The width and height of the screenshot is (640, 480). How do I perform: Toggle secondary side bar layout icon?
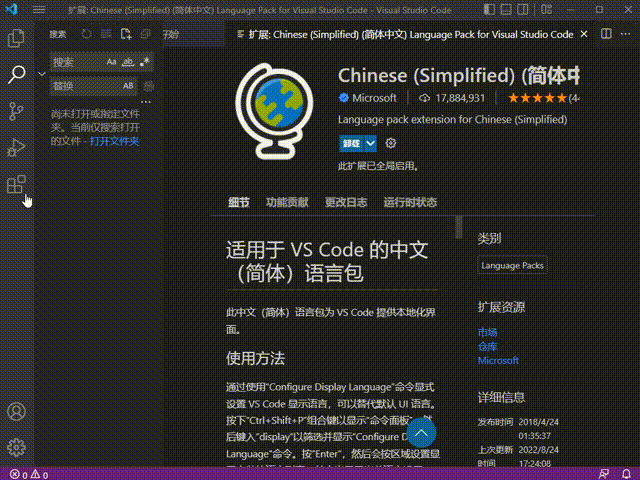pos(522,9)
